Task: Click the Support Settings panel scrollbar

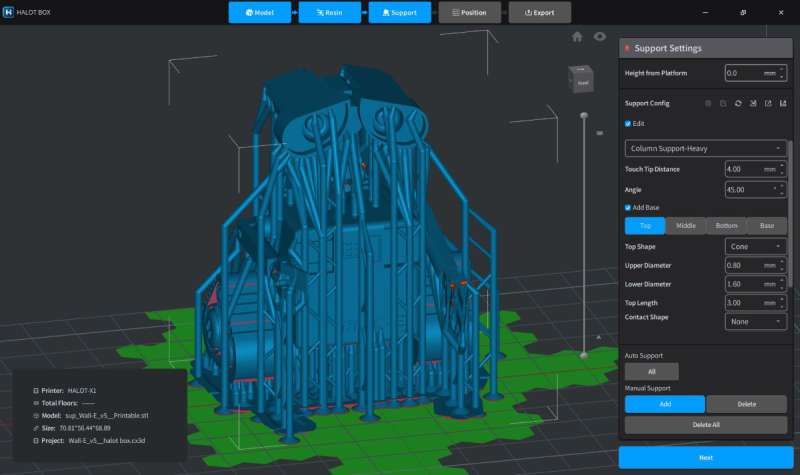Action: pyautogui.click(x=790, y=214)
